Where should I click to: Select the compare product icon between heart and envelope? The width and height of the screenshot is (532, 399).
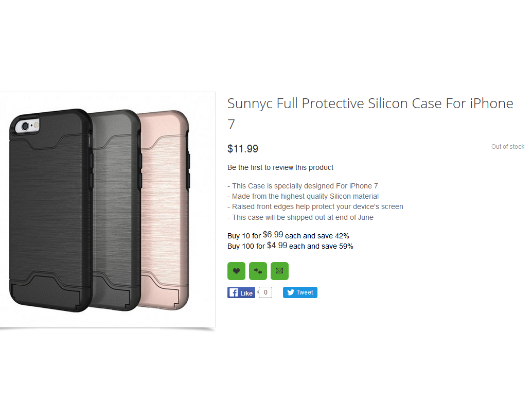click(x=258, y=271)
